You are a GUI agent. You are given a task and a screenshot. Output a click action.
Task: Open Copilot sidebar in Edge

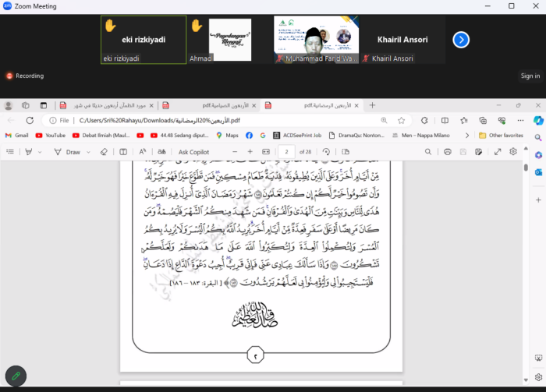pyautogui.click(x=538, y=120)
